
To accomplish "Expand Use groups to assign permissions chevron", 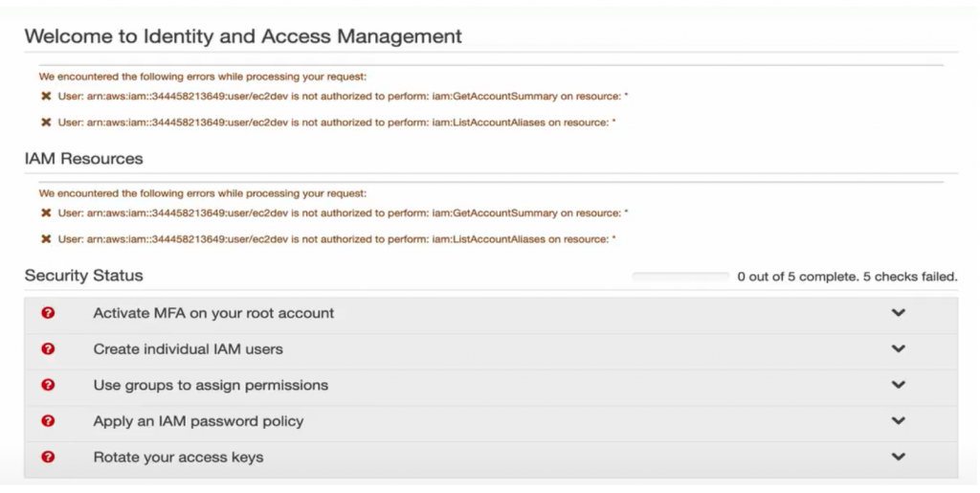I will tap(898, 385).
